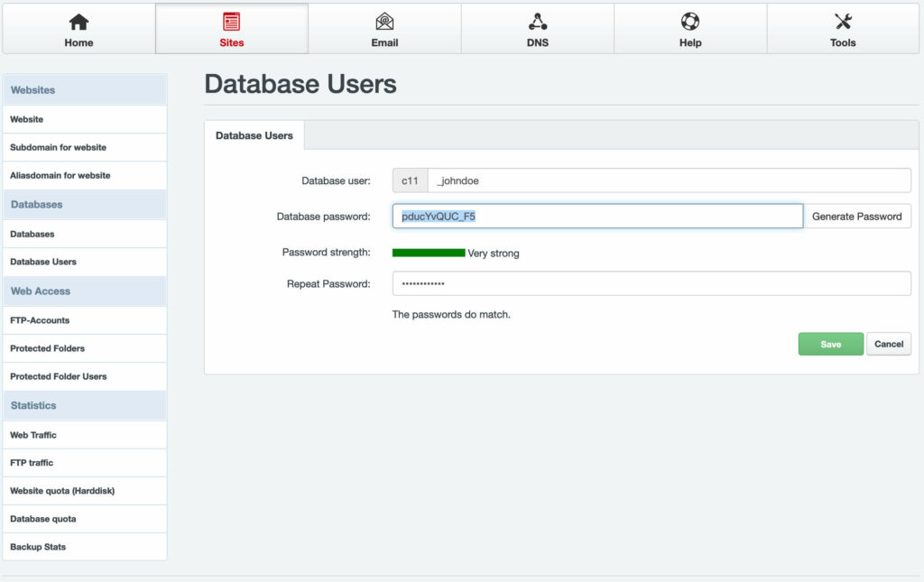Click the Generate Password button
The height and width of the screenshot is (582, 924).
point(855,216)
